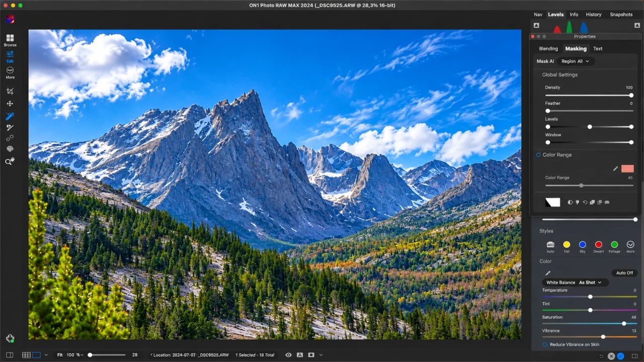Viewport: 644px width, 362px height.
Task: Click the Auto Off button
Action: [624, 273]
